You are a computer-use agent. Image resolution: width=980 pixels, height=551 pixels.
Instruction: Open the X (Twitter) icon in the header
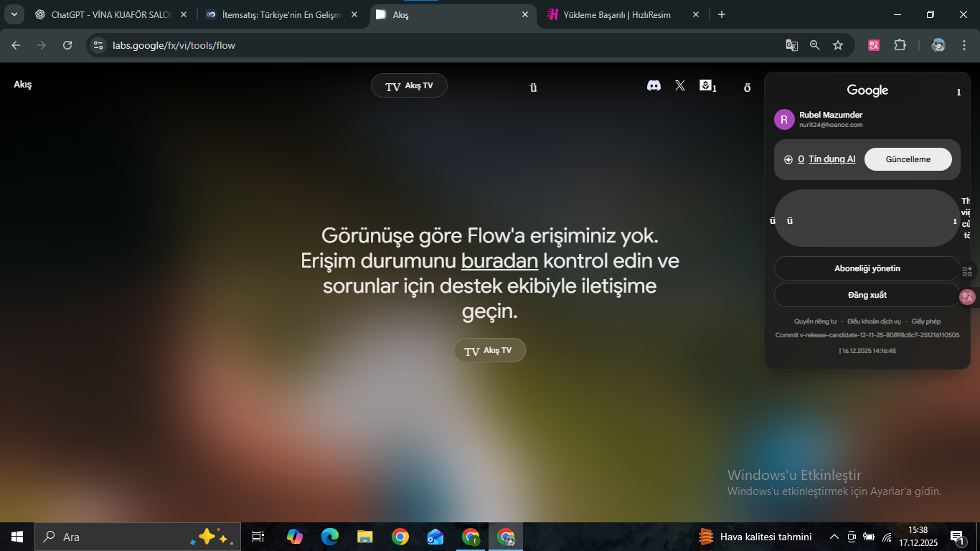680,85
